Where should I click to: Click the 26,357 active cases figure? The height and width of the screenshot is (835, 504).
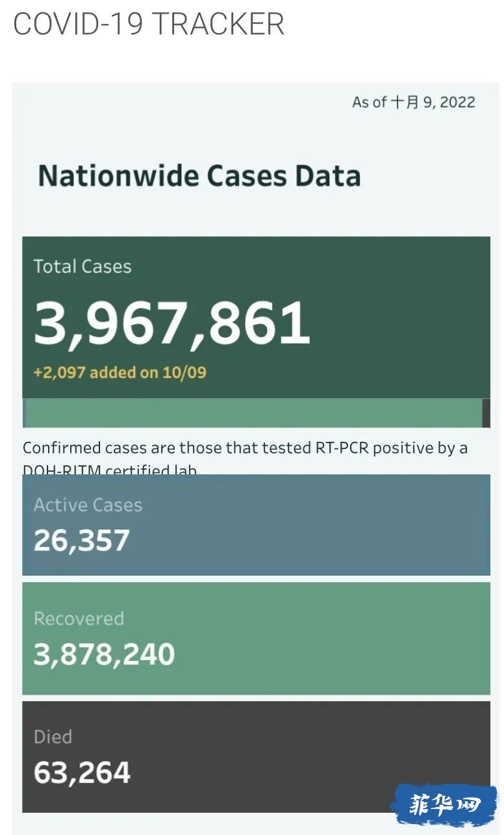[82, 540]
